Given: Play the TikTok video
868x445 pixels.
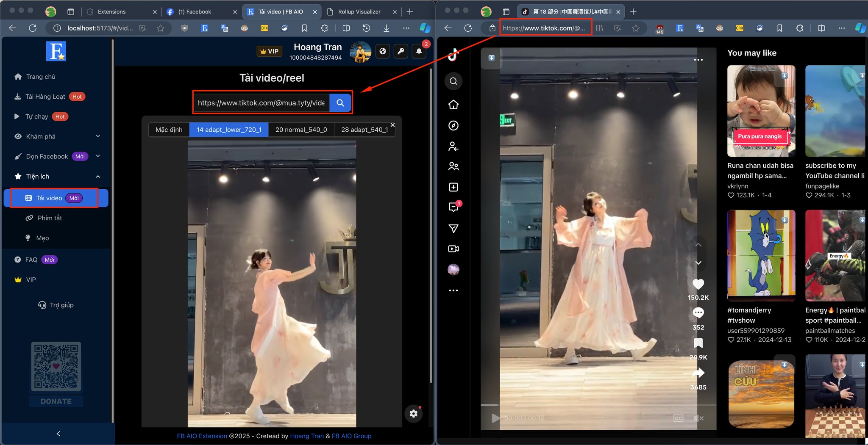Looking at the screenshot, I should pos(495,418).
